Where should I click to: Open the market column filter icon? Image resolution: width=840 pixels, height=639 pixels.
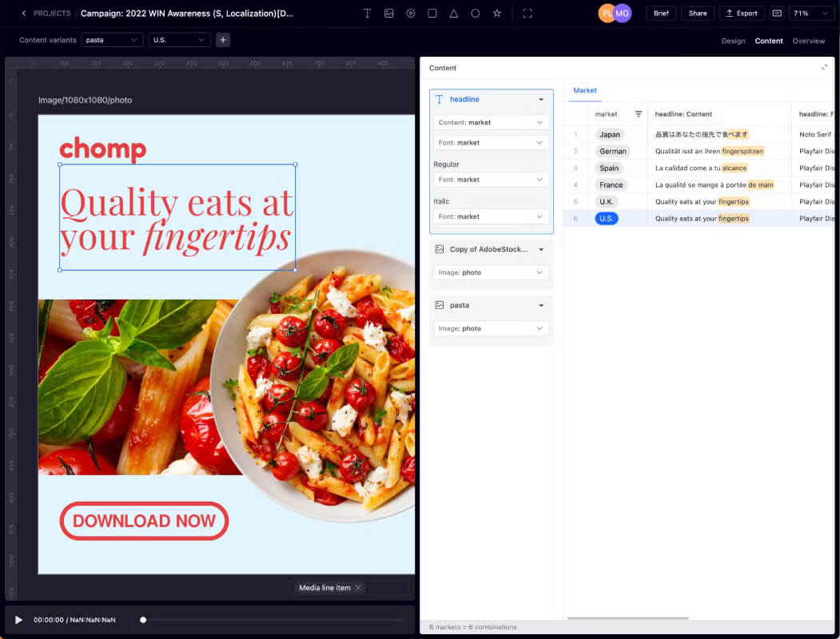(x=638, y=114)
